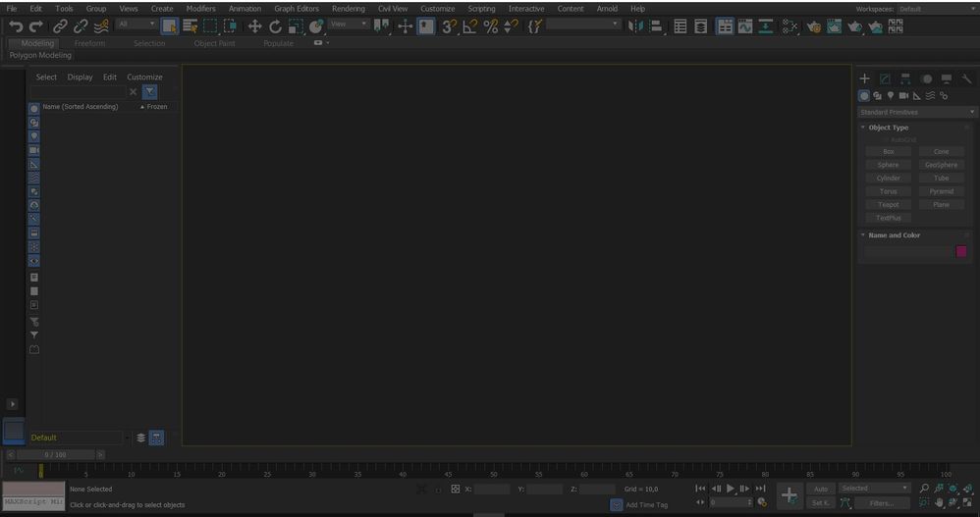Click the Torus primitive button
The image size is (980, 517).
[888, 191]
